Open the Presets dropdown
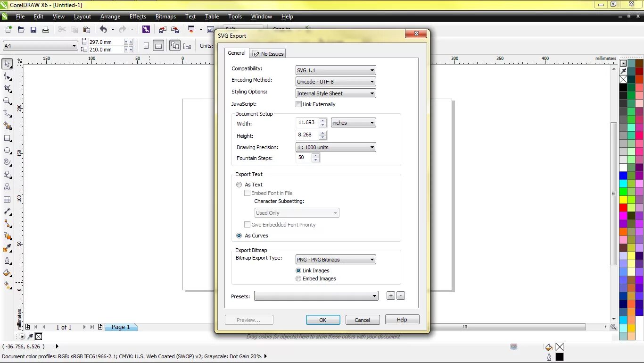Viewport: 644px width, 363px height. click(316, 296)
